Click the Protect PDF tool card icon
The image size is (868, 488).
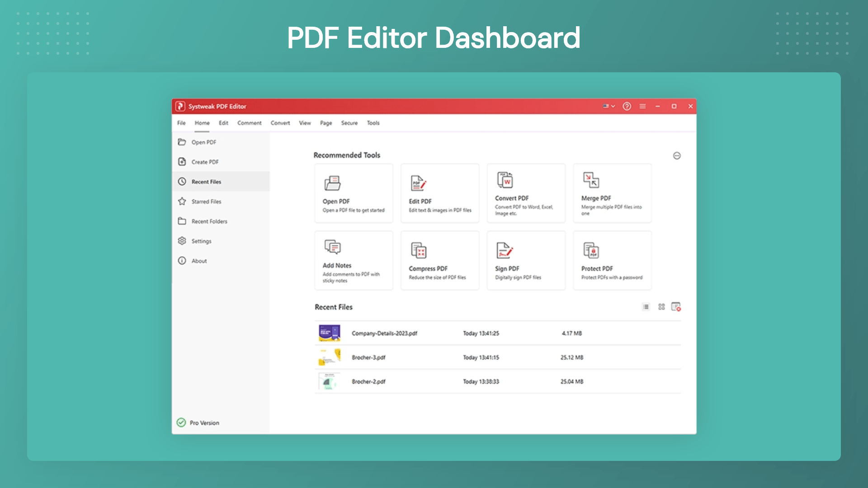591,250
